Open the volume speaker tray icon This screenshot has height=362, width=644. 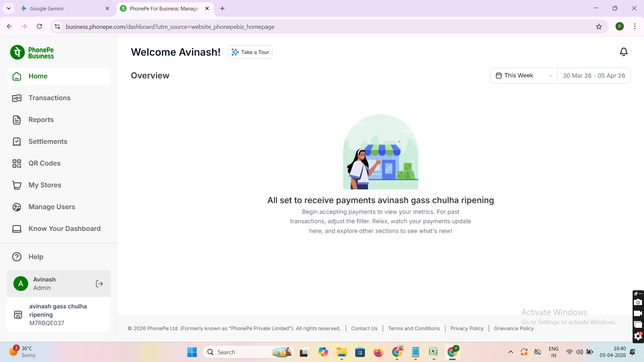(x=580, y=352)
